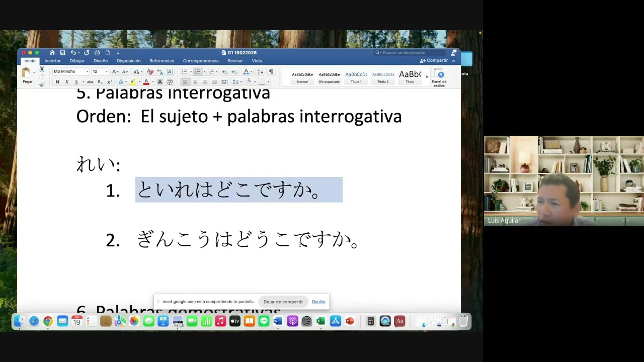Toggle bulleted list formatting
644x362 pixels.
[x=184, y=72]
